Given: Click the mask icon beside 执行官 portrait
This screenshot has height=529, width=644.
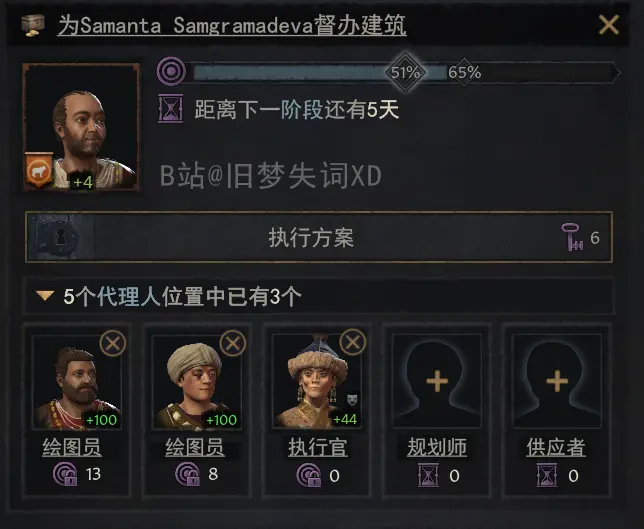Looking at the screenshot, I should tap(352, 399).
